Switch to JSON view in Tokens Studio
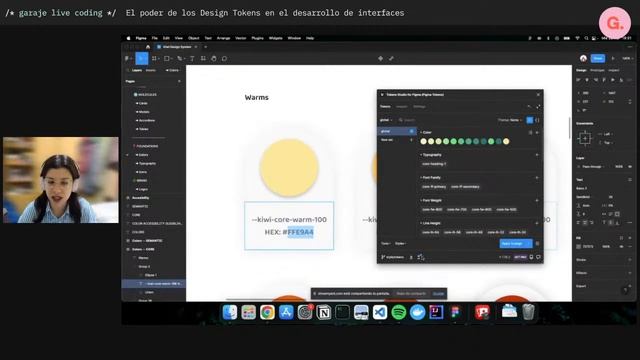The image size is (640, 360). (537, 120)
